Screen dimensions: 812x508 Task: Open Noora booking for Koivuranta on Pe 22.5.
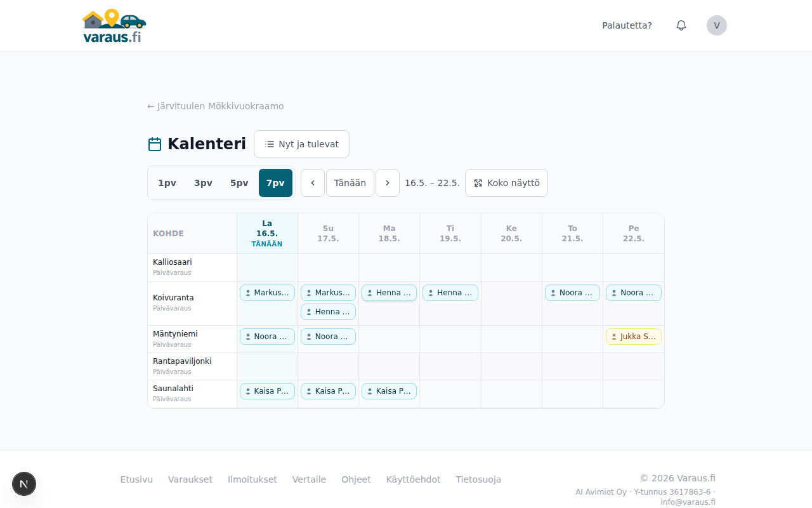(634, 293)
